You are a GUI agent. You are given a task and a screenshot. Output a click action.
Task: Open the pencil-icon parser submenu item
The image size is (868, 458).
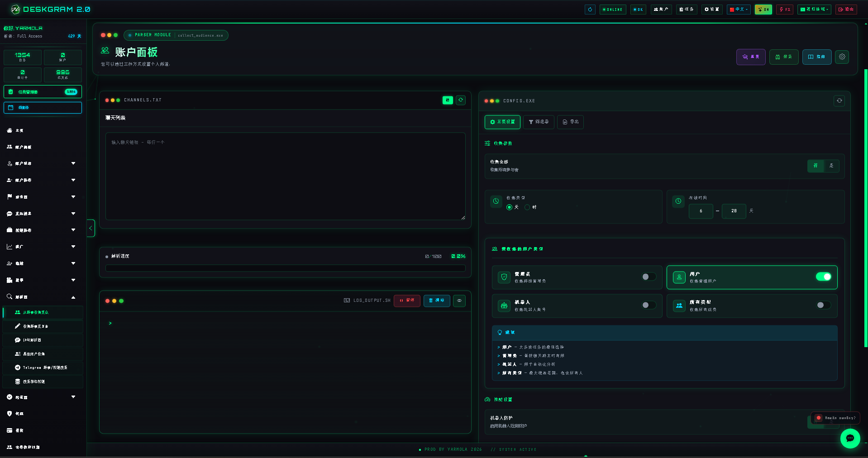click(x=43, y=326)
